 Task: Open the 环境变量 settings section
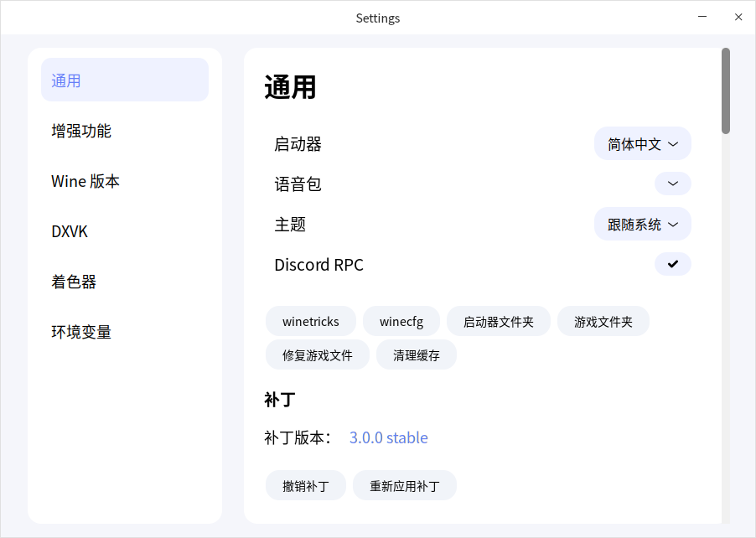80,331
